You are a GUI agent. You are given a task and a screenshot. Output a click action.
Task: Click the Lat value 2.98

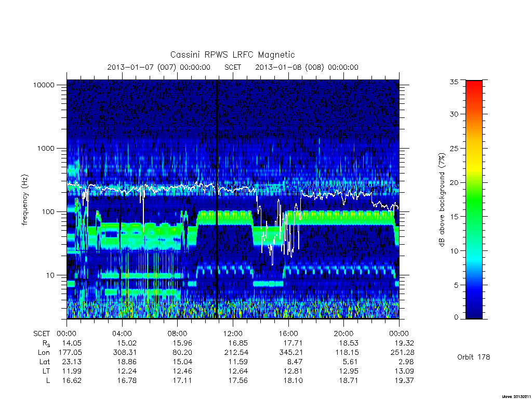point(406,362)
